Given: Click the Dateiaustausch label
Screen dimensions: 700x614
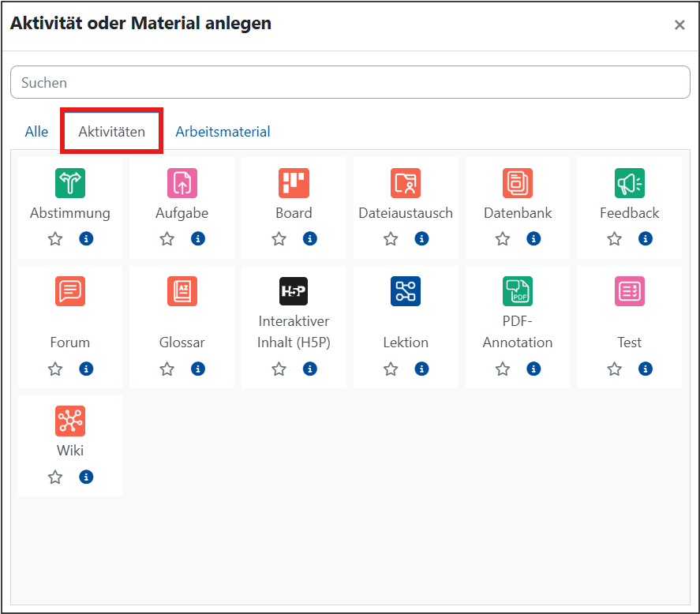Looking at the screenshot, I should [x=406, y=213].
